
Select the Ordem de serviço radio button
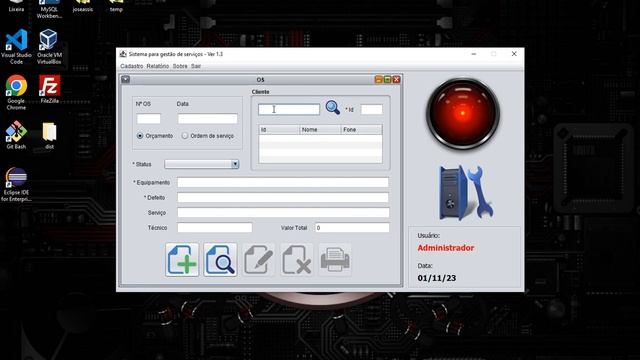click(x=185, y=136)
